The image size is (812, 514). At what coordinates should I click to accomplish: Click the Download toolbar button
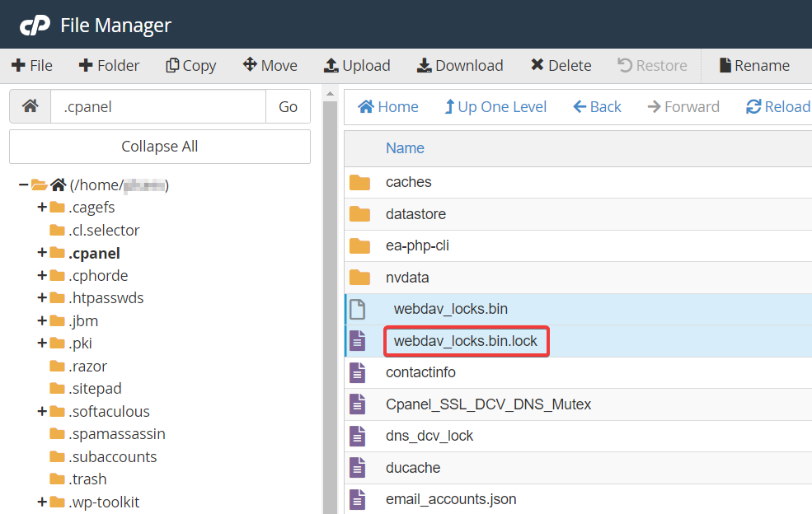point(460,66)
